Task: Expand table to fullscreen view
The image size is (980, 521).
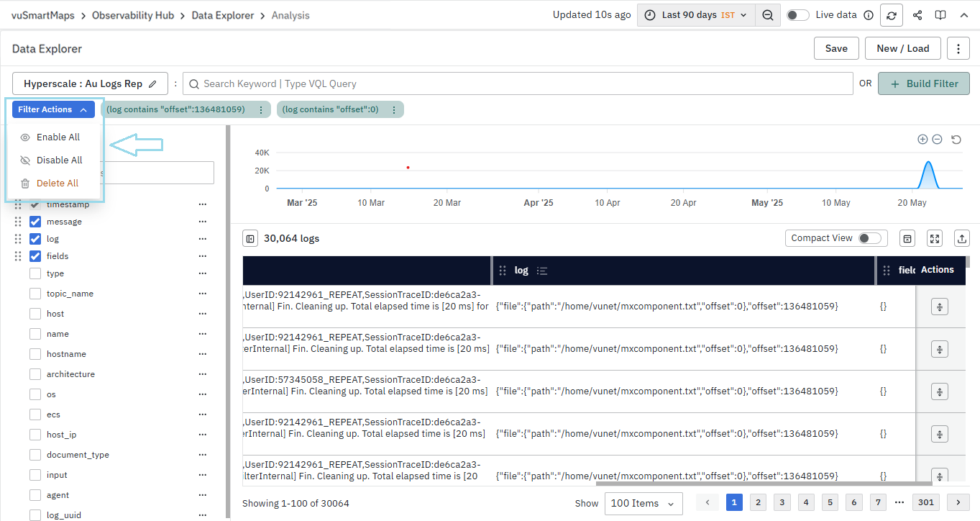Action: pos(935,238)
